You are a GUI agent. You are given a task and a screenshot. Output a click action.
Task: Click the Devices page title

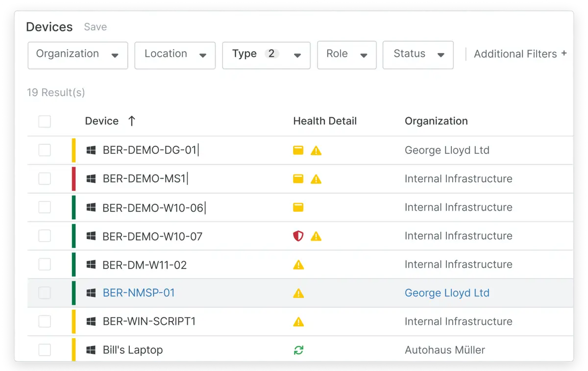(x=49, y=27)
